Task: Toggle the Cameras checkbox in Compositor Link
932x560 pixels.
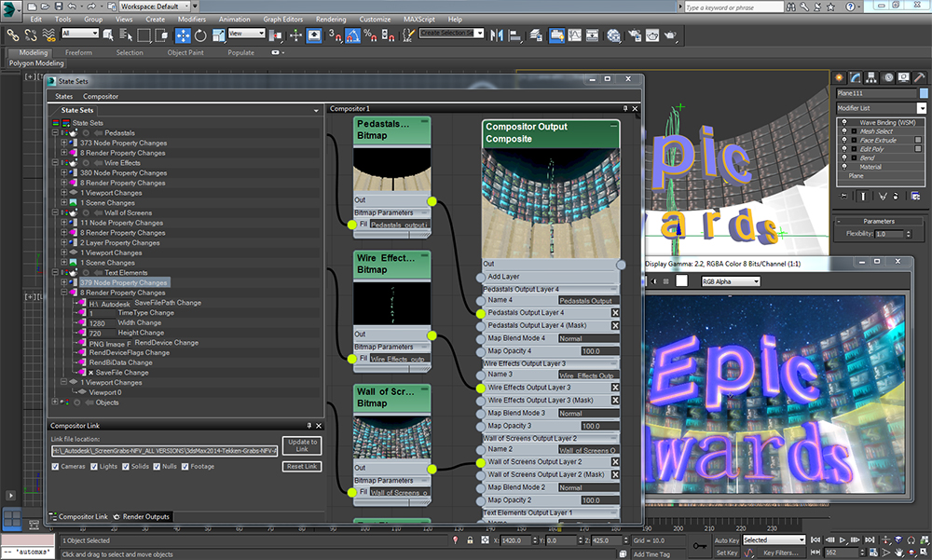Action: 55,467
